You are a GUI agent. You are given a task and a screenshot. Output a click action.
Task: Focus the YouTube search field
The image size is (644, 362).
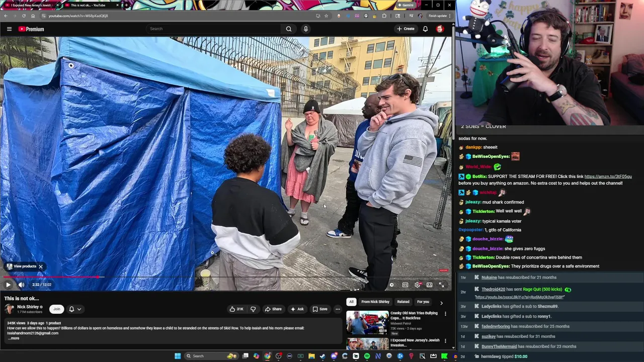(x=214, y=29)
